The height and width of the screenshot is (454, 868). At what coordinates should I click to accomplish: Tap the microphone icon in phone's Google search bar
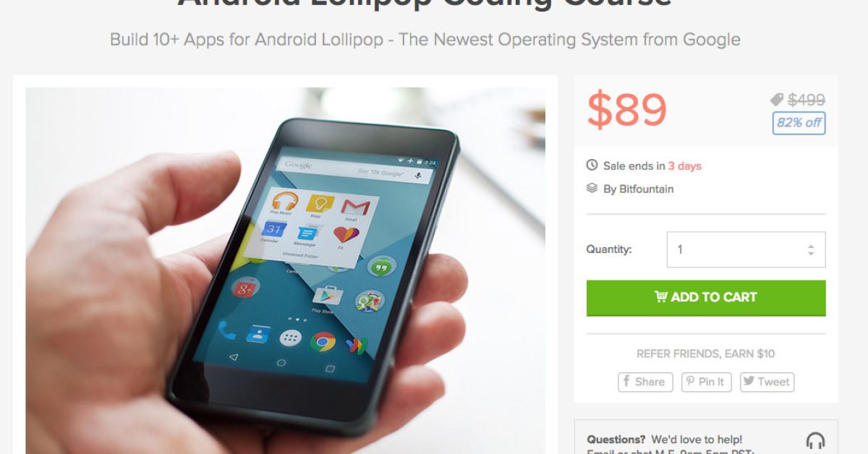pyautogui.click(x=418, y=176)
